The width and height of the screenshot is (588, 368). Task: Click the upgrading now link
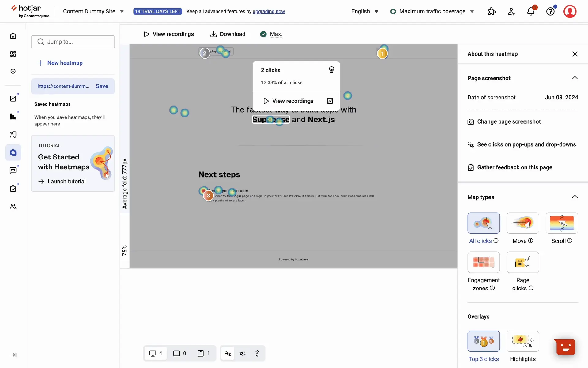coord(269,11)
